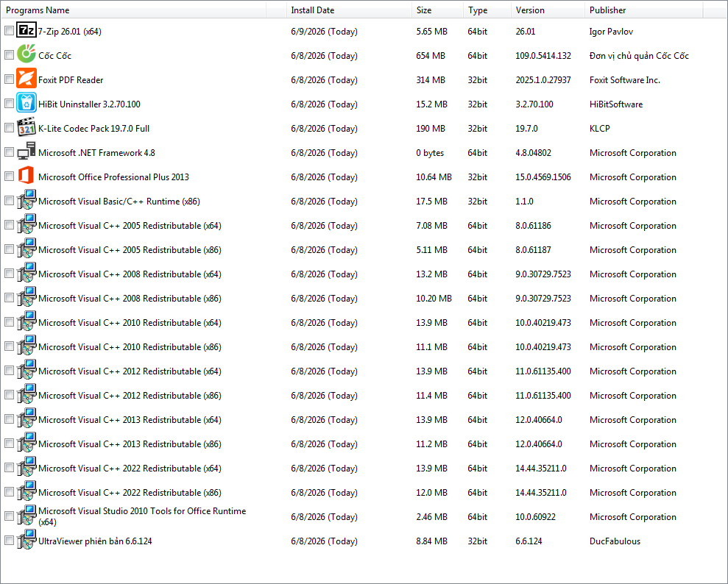Select 'Microsoft Visual C++ 2010 Redistributable (x86)' name
This screenshot has height=584, width=728.
pyautogui.click(x=130, y=347)
